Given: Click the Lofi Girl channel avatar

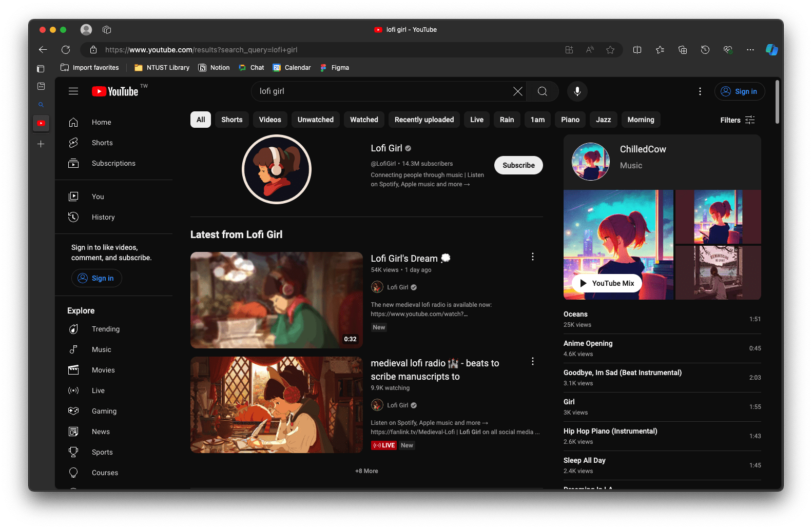Looking at the screenshot, I should [277, 169].
